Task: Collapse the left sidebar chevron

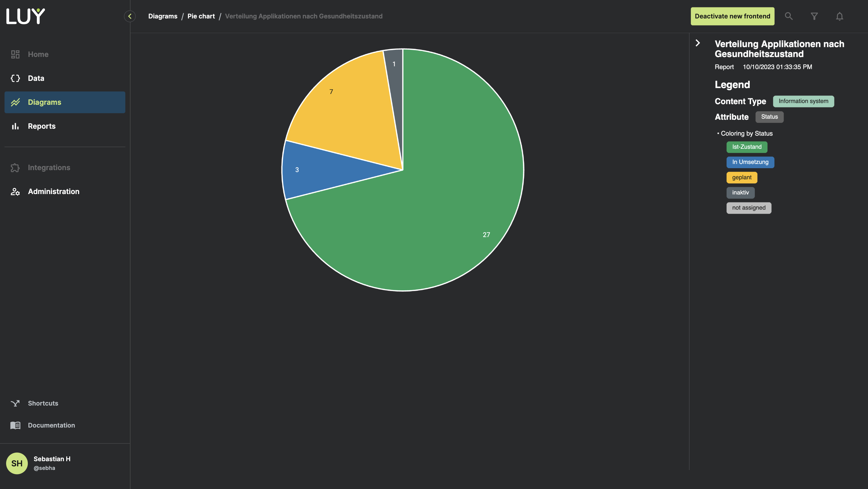Action: [130, 16]
